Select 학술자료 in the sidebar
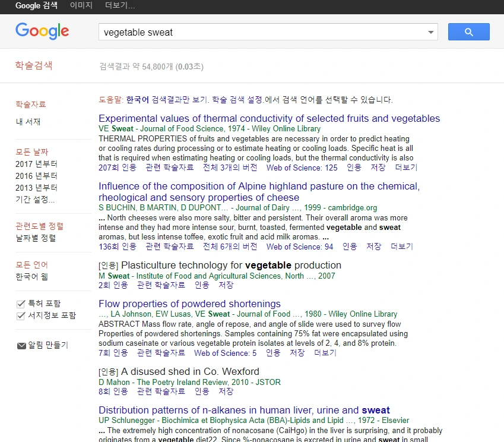 click(31, 104)
